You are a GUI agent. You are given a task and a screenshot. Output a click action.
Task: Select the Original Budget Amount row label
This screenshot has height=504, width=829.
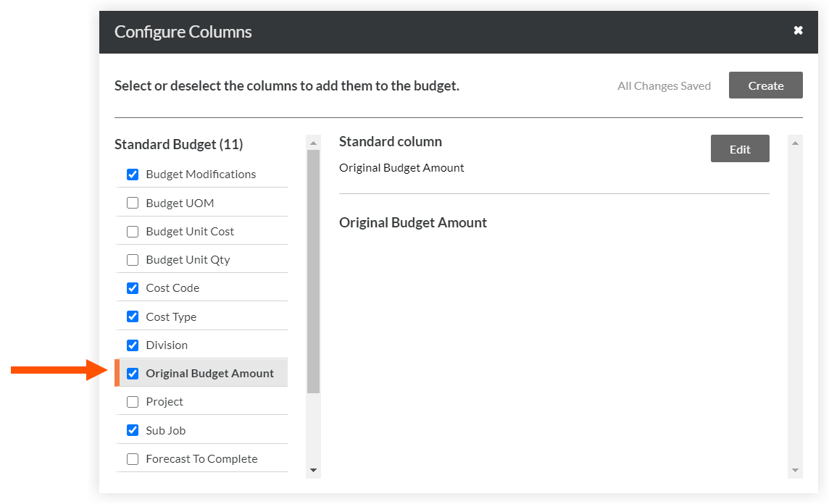210,374
